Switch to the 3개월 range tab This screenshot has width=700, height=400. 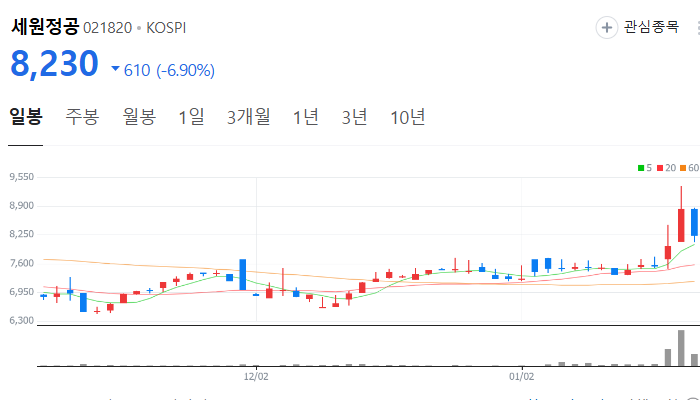pos(249,117)
